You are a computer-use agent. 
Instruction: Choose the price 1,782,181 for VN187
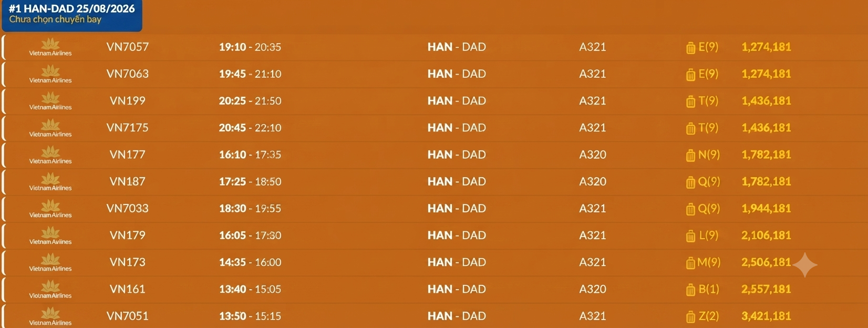point(766,181)
